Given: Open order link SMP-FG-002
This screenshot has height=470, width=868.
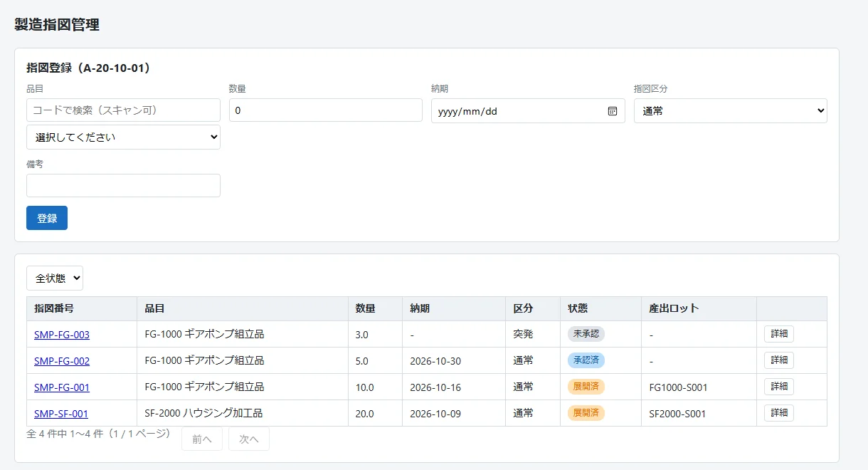Looking at the screenshot, I should pyautogui.click(x=62, y=361).
